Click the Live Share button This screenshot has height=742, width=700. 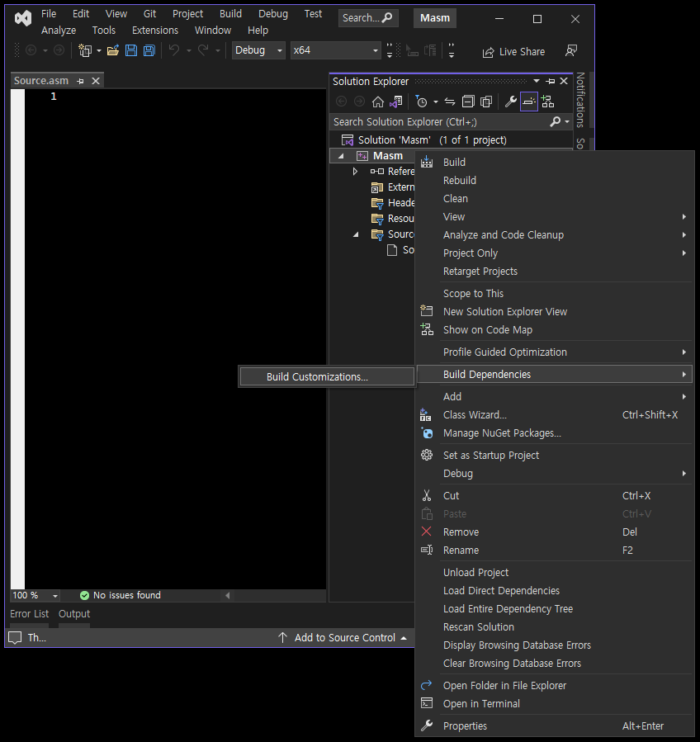click(513, 51)
